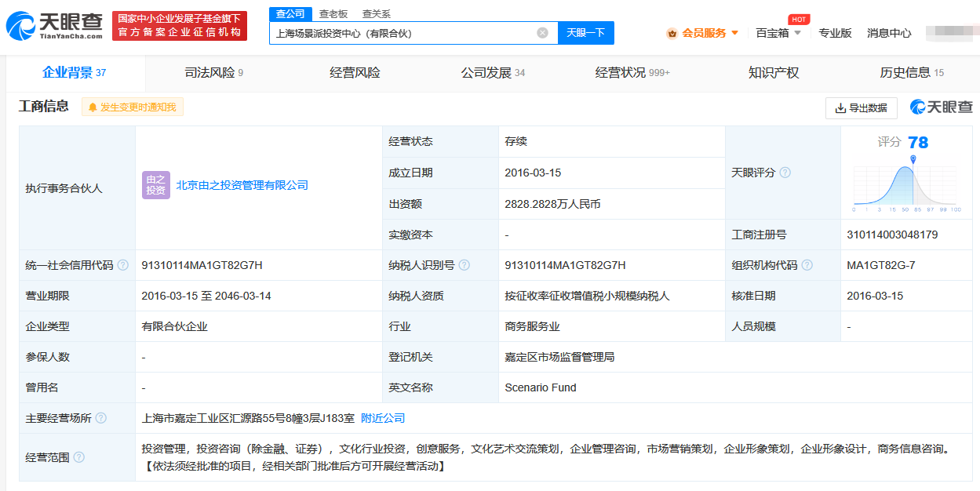Click the score value 78

918,142
